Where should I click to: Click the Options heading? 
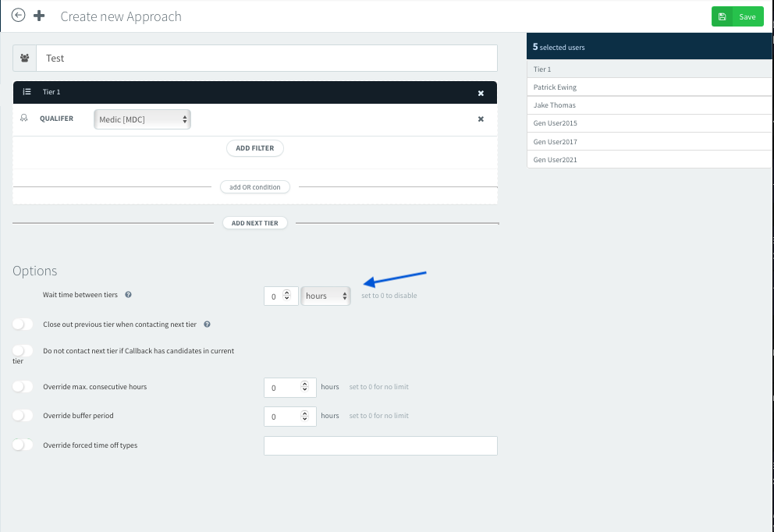[35, 271]
